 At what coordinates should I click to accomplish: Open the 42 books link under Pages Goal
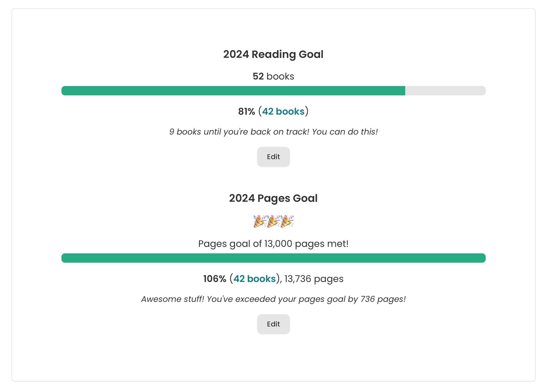click(x=254, y=278)
